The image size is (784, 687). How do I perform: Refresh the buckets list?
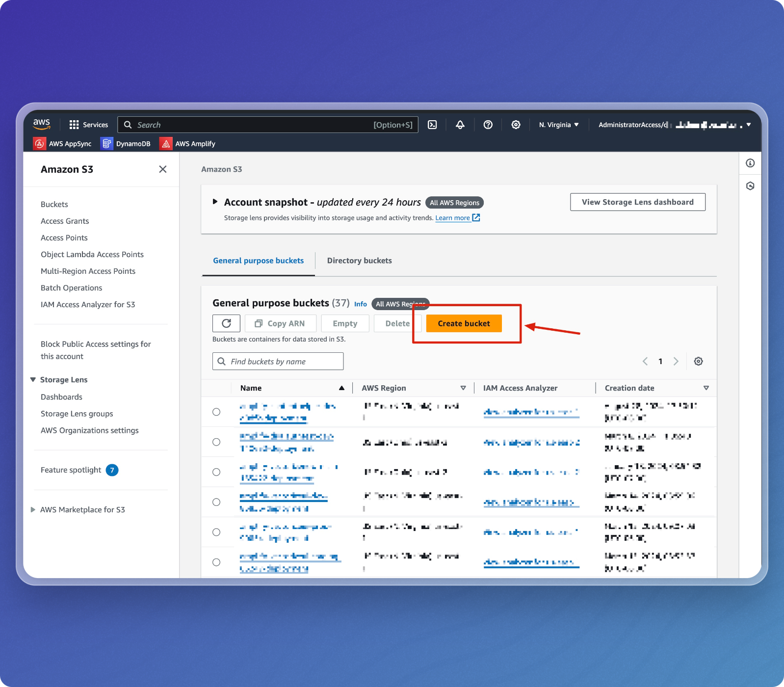pyautogui.click(x=226, y=323)
